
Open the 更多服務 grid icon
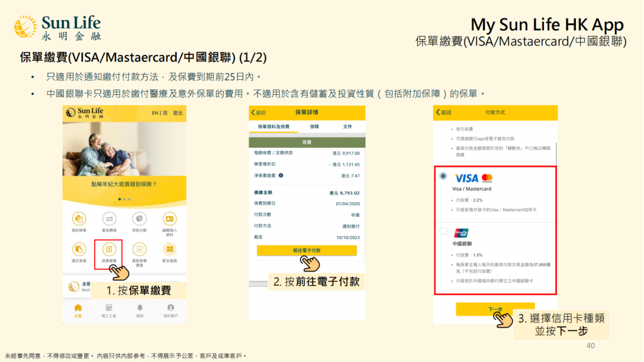click(169, 249)
